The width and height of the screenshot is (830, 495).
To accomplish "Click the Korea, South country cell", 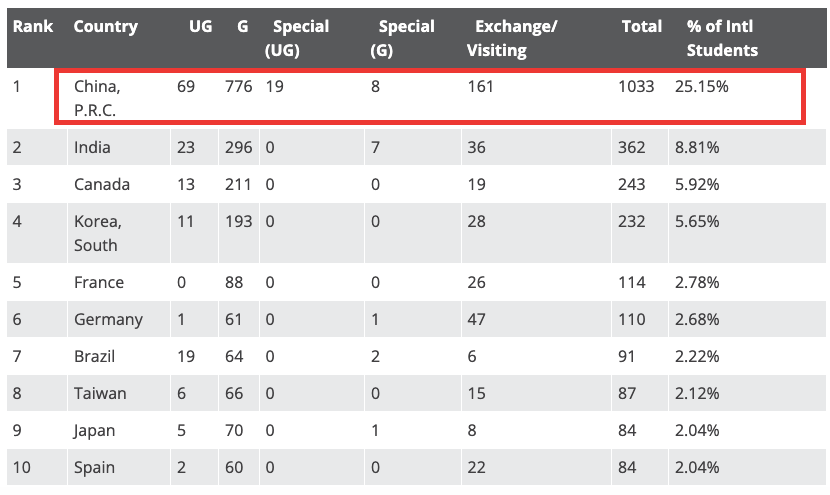I will coord(97,233).
